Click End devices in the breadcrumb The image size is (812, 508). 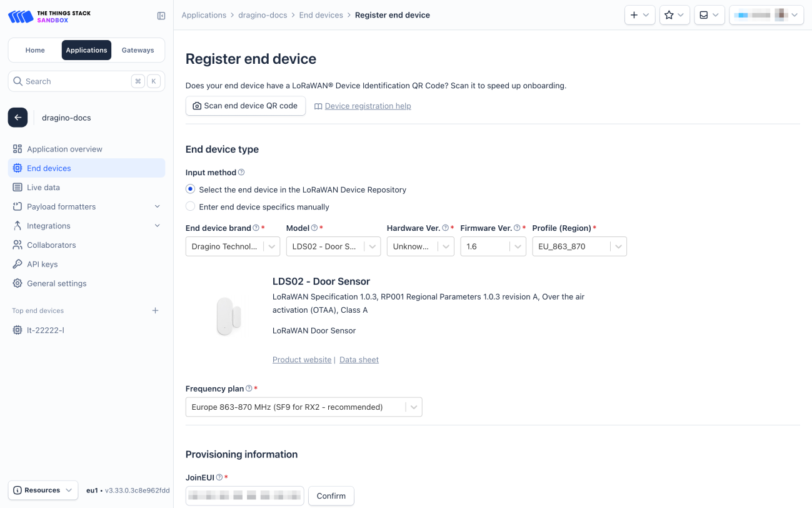pos(321,15)
